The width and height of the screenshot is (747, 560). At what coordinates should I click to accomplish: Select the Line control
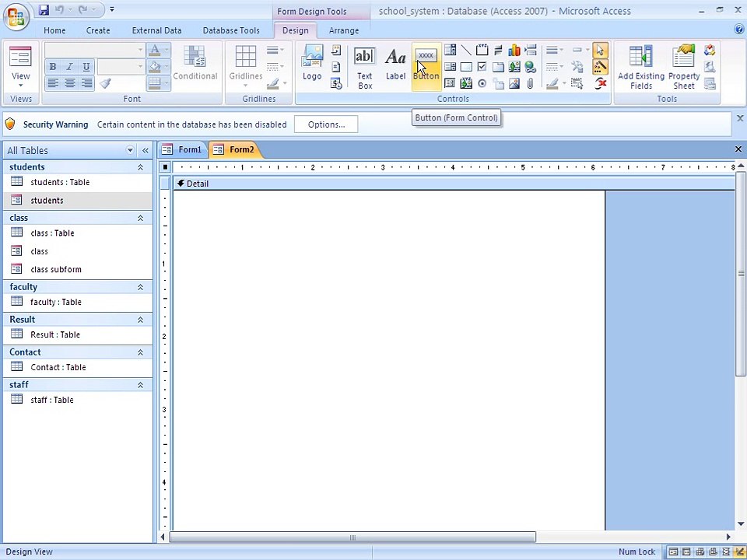[x=466, y=50]
